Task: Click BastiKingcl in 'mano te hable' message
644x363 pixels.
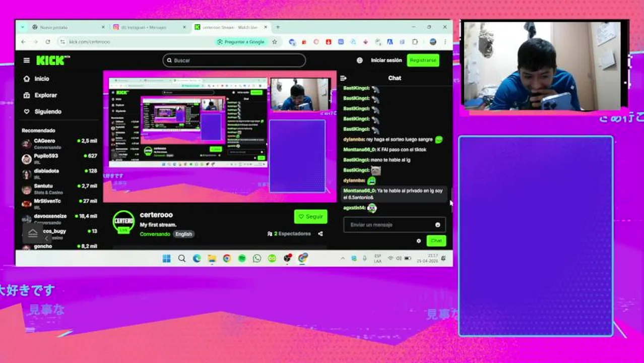Action: pyautogui.click(x=356, y=160)
